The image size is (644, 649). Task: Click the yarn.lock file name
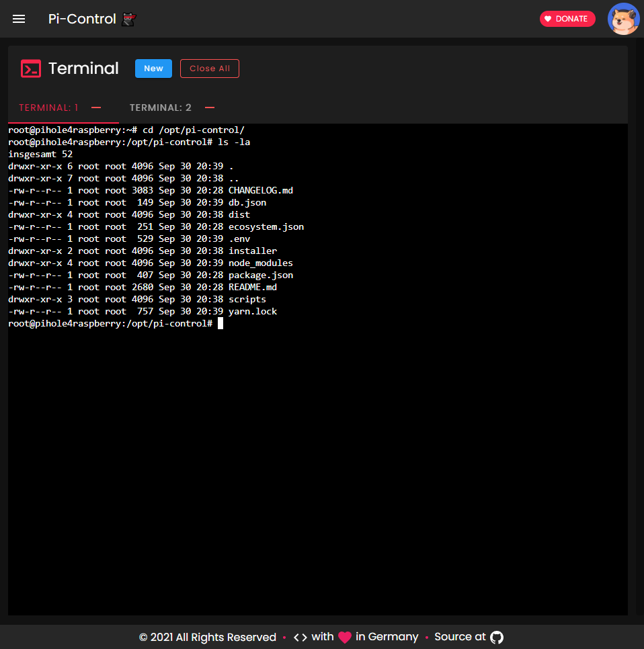coord(253,311)
